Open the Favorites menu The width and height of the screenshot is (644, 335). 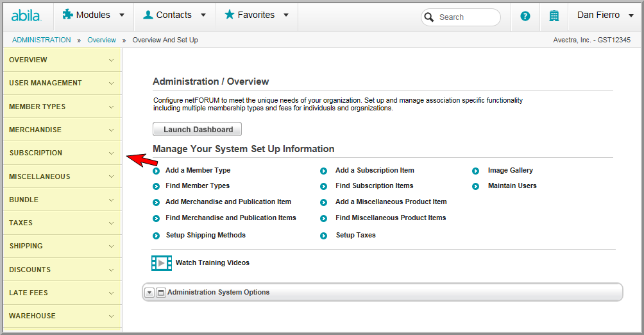(257, 15)
